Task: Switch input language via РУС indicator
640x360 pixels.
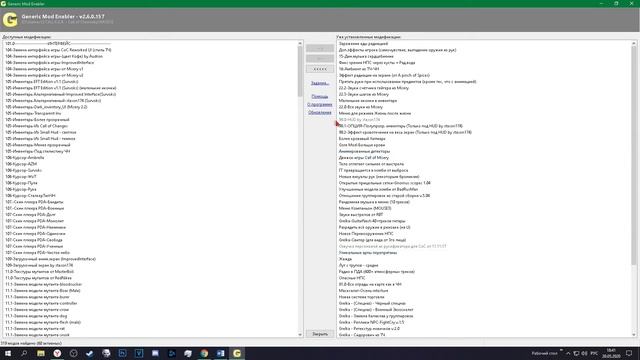Action: pyautogui.click(x=594, y=353)
